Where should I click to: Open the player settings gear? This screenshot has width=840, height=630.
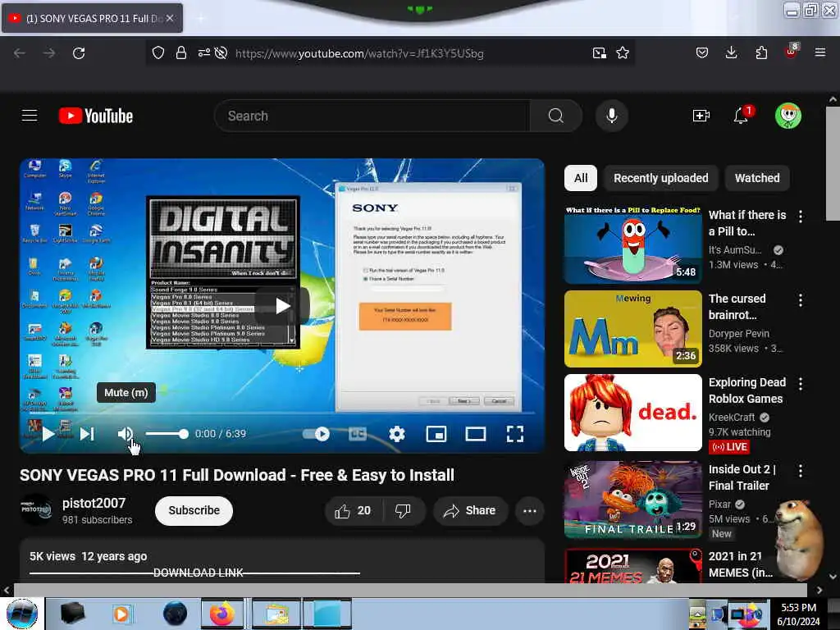click(x=397, y=434)
